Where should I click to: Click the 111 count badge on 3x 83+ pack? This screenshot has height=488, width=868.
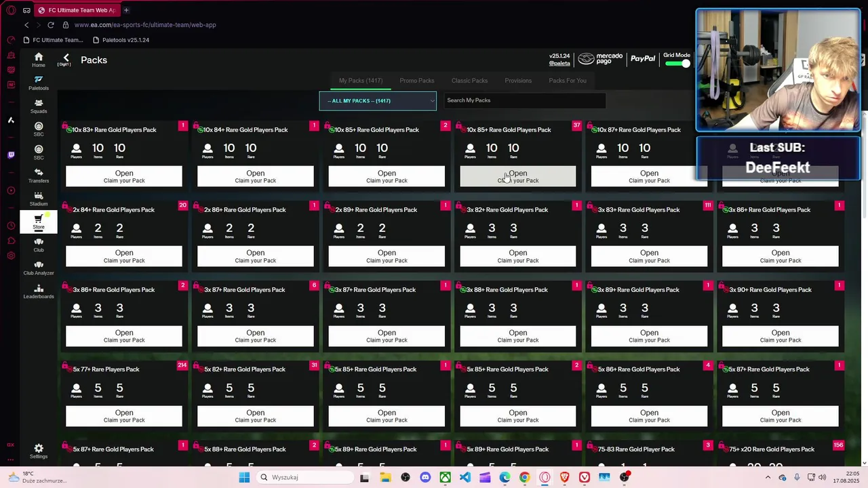tap(708, 205)
